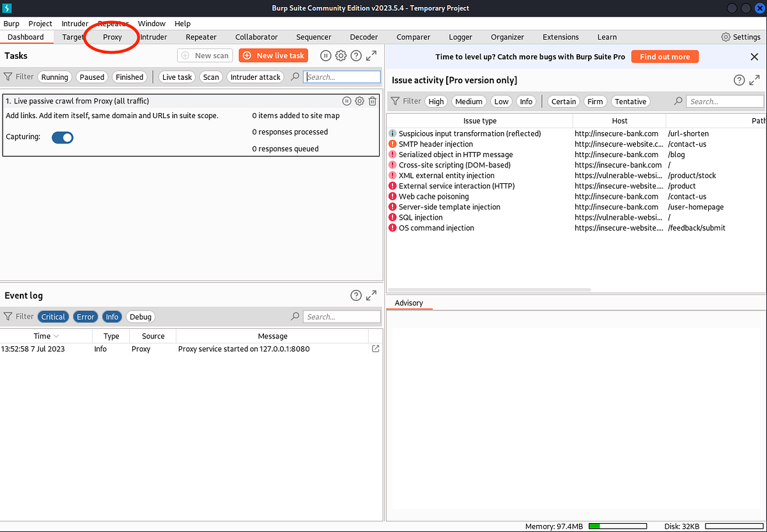Open help for the Issue activity panel

click(x=740, y=80)
